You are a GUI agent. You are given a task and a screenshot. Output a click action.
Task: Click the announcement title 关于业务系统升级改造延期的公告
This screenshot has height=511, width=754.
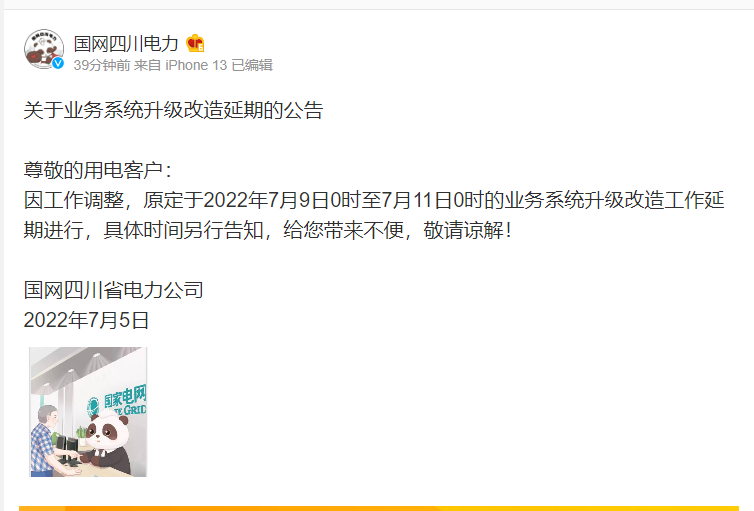tap(173, 110)
